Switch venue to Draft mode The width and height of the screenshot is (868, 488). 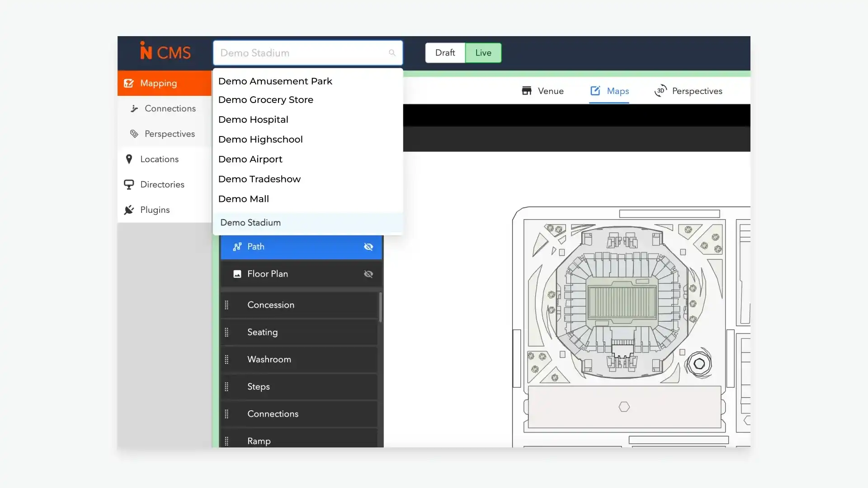(445, 53)
